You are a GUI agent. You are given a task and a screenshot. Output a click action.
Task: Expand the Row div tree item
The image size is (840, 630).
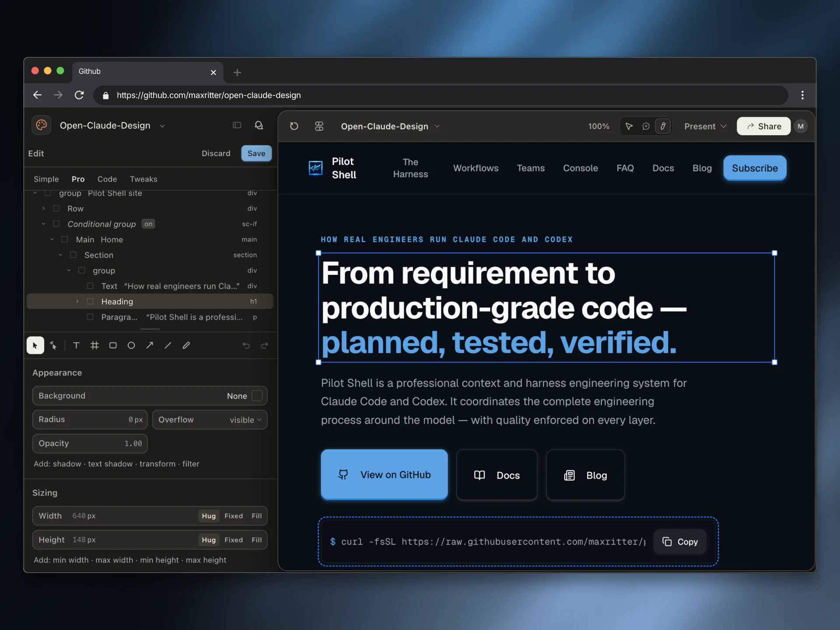tap(43, 209)
